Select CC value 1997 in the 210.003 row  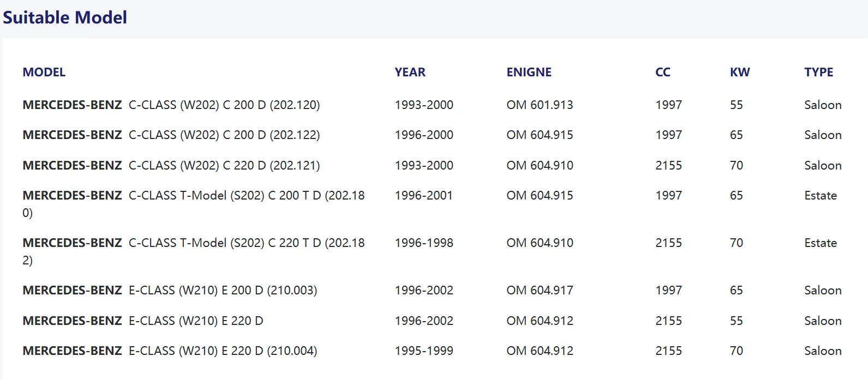click(x=669, y=290)
